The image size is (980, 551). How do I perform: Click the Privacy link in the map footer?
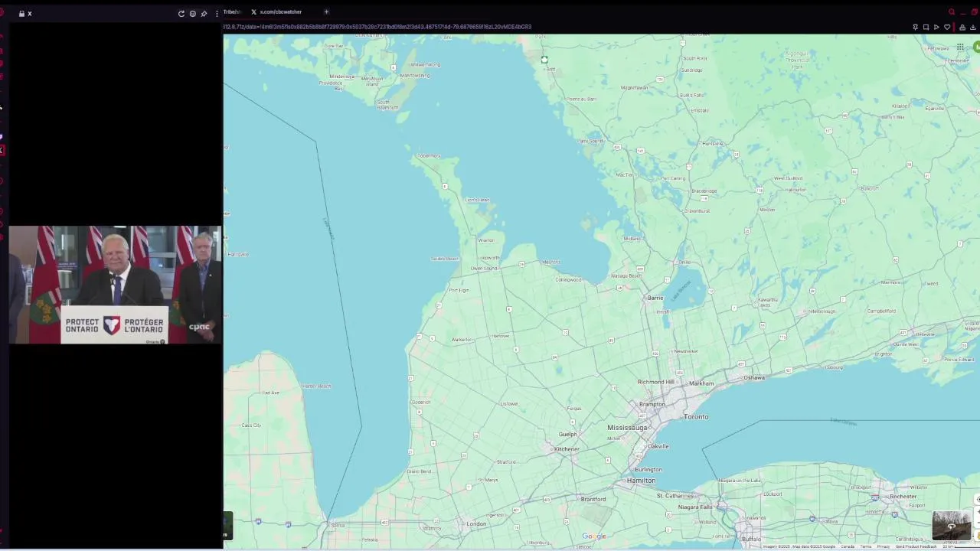coord(884,546)
